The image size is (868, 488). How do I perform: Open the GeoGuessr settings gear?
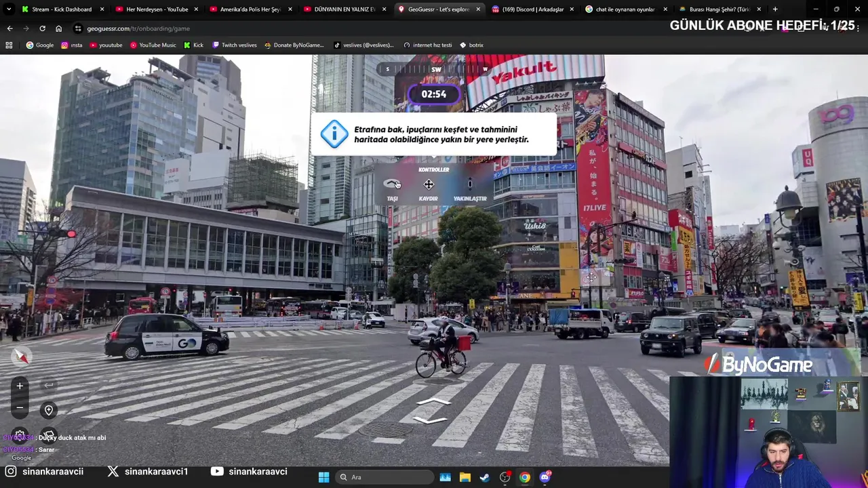[x=20, y=436]
